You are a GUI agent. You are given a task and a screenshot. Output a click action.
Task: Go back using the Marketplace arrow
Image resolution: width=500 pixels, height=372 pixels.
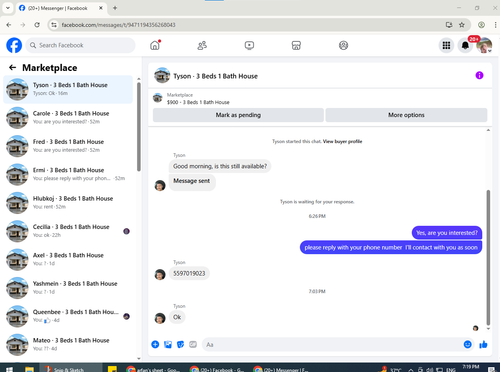coord(13,68)
